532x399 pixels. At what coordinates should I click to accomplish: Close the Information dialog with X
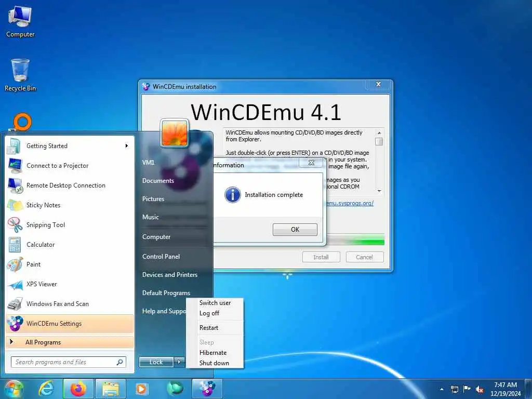(x=311, y=163)
